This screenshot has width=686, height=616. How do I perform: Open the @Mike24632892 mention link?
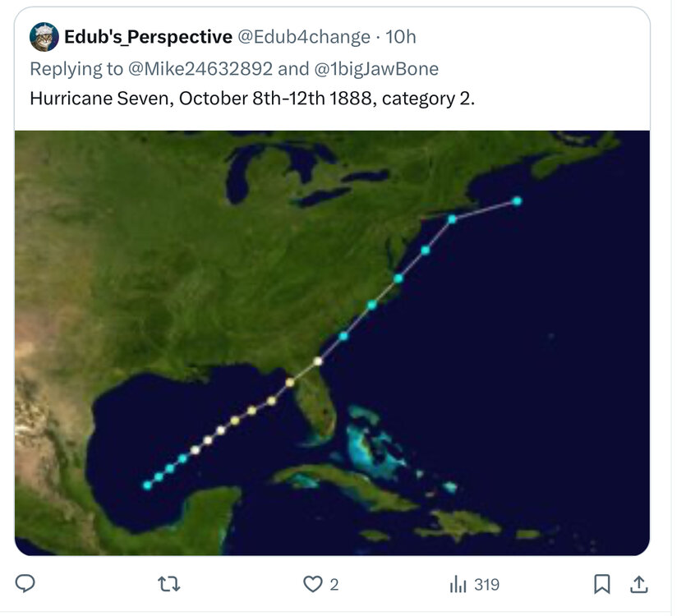click(x=200, y=69)
